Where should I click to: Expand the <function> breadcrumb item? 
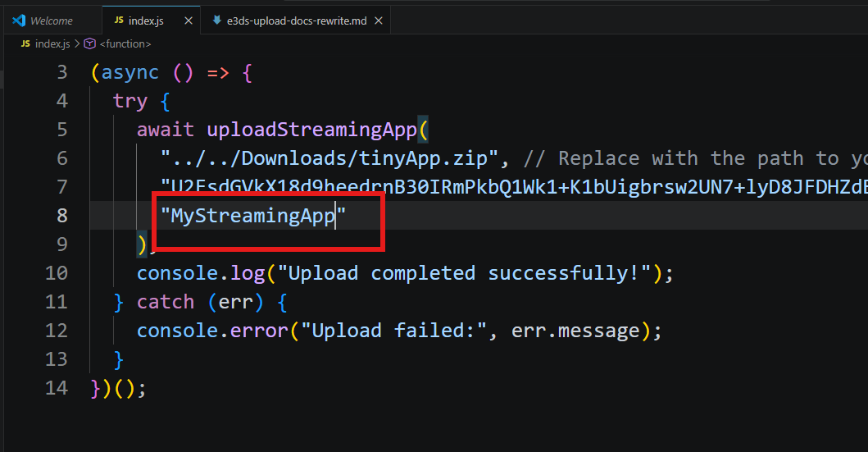125,43
